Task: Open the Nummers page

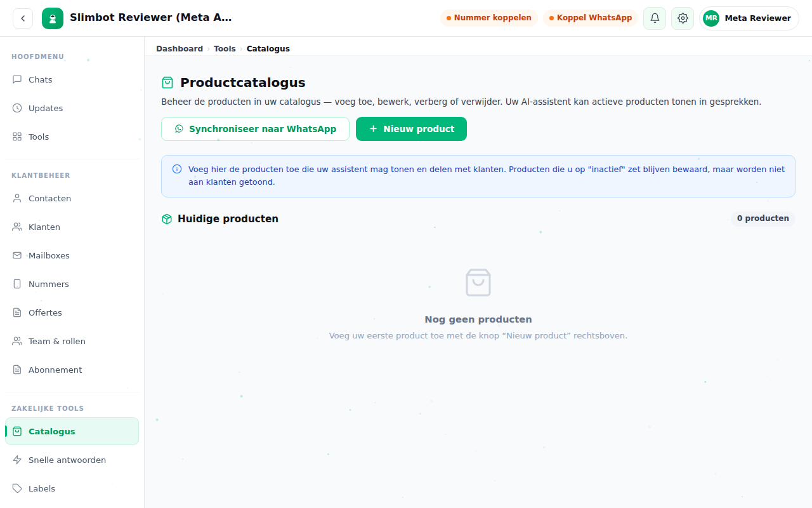Action: tap(72, 284)
